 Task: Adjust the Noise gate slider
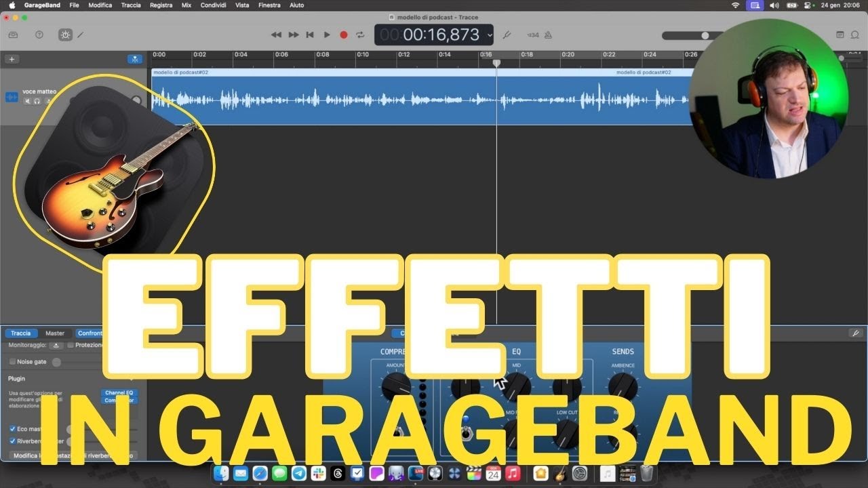56,362
